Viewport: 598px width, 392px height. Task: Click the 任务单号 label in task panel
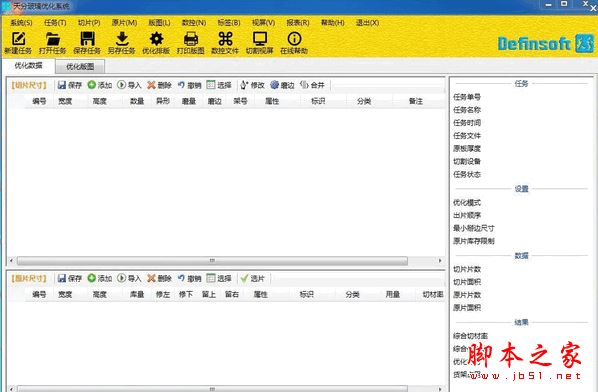click(x=467, y=97)
